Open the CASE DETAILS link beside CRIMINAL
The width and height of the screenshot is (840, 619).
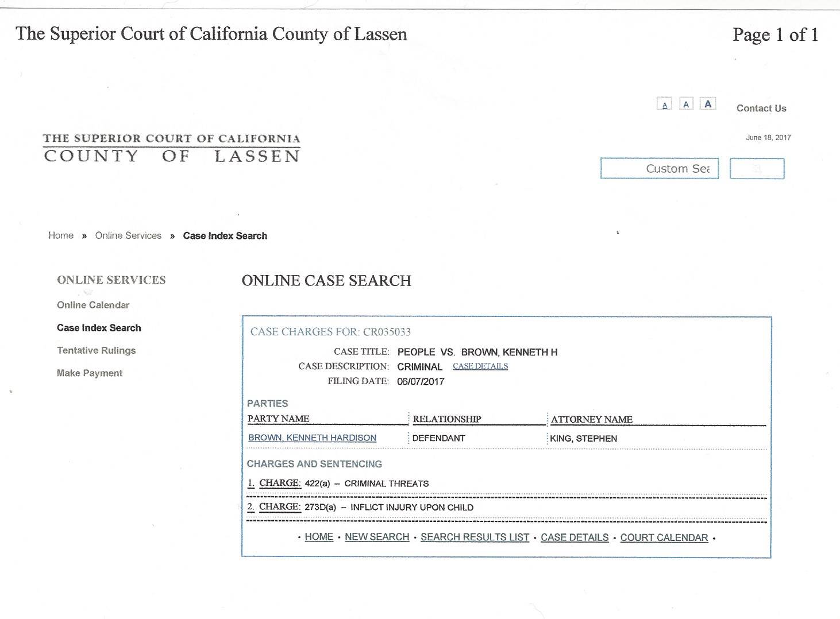480,366
